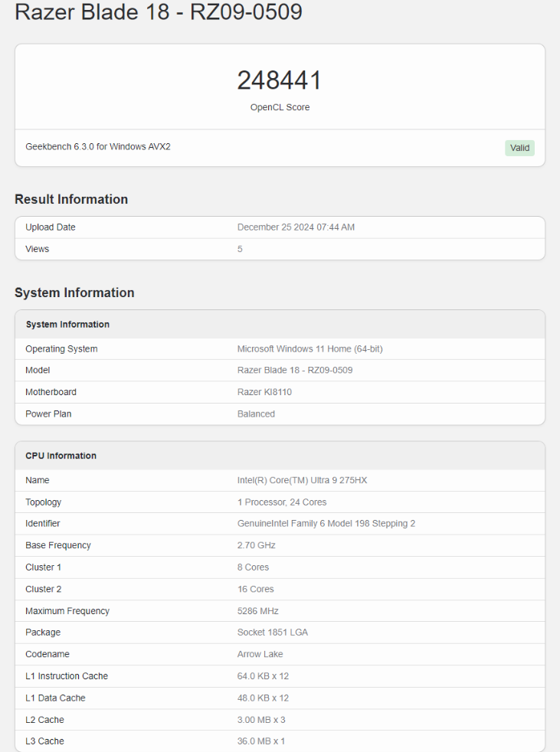Click the System Information table header
This screenshot has width=560, height=752.
(67, 325)
